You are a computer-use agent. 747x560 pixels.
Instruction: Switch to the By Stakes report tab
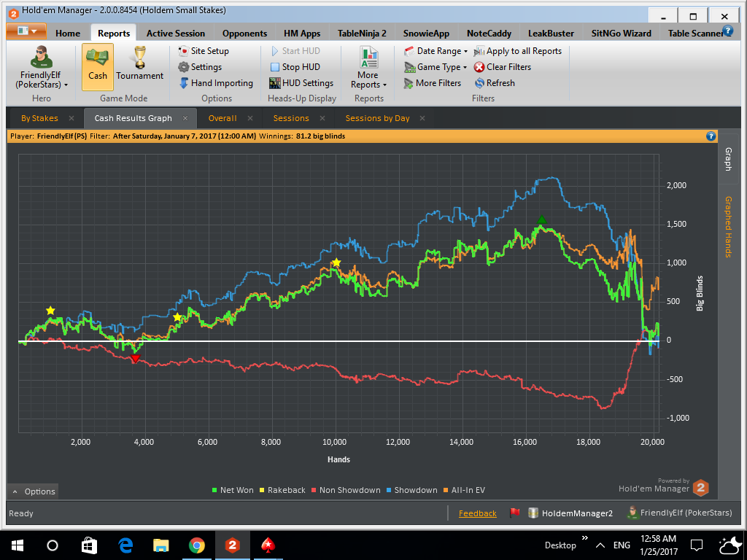(39, 118)
